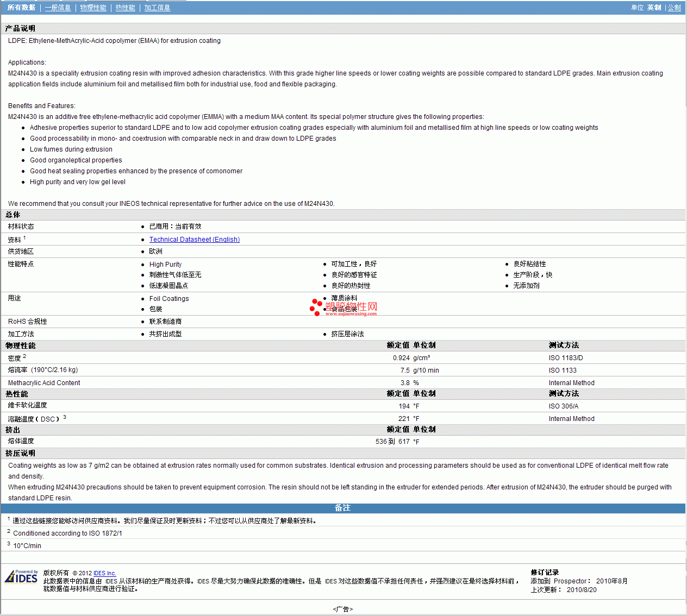Open Technical Datasheet (English) link
The width and height of the screenshot is (687, 616).
pyautogui.click(x=195, y=240)
